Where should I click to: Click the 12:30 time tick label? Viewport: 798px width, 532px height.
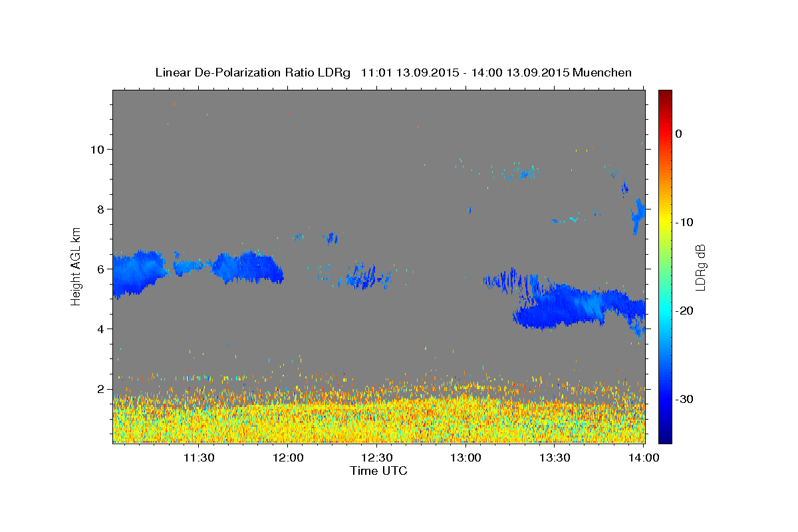(378, 458)
